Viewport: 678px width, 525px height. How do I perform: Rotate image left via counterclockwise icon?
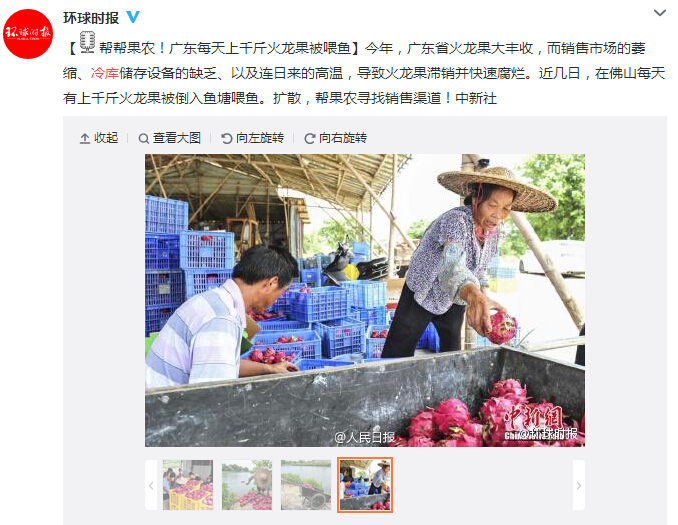[227, 138]
